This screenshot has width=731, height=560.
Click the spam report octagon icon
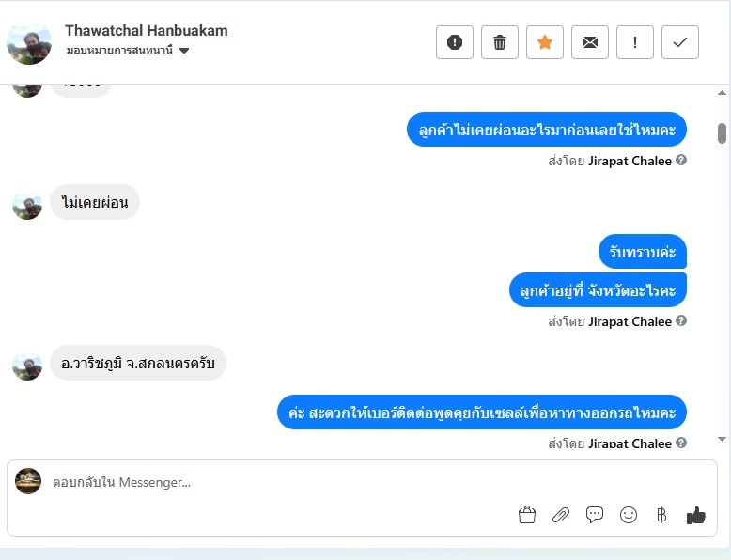pos(455,42)
